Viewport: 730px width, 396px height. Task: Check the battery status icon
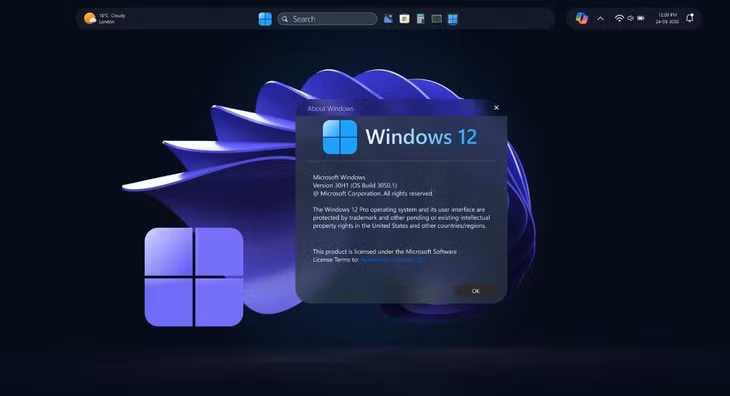[641, 18]
